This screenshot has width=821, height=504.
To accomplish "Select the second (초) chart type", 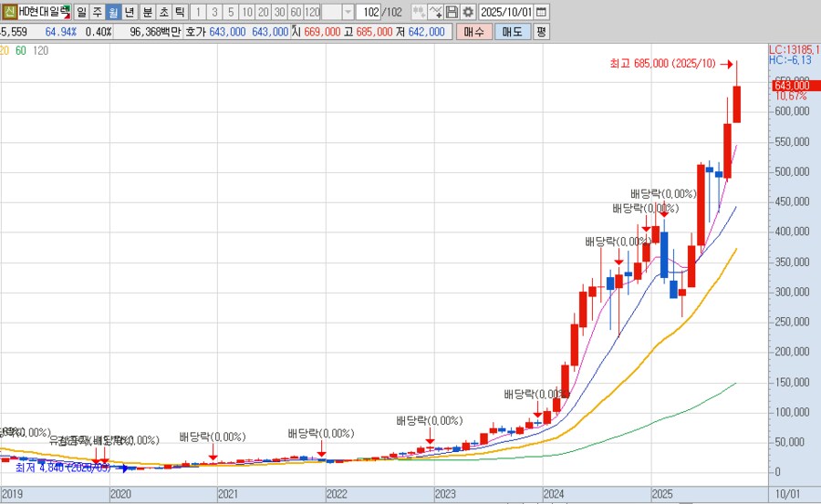I will point(164,13).
